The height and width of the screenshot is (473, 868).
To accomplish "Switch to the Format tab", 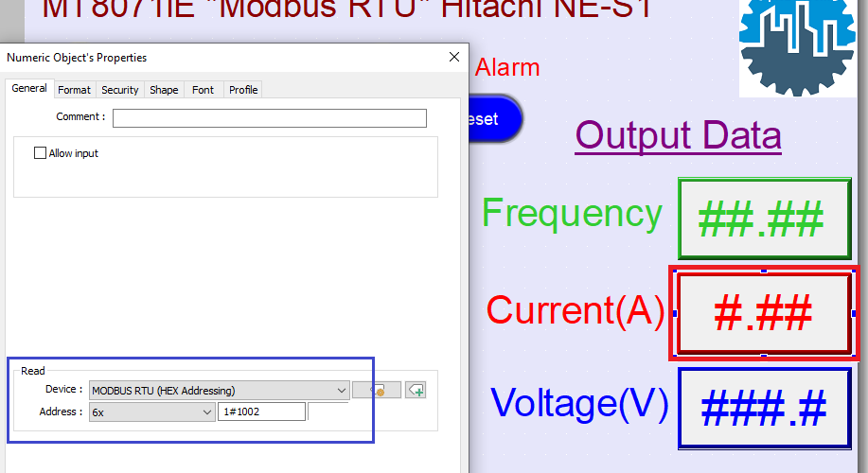I will 74,90.
